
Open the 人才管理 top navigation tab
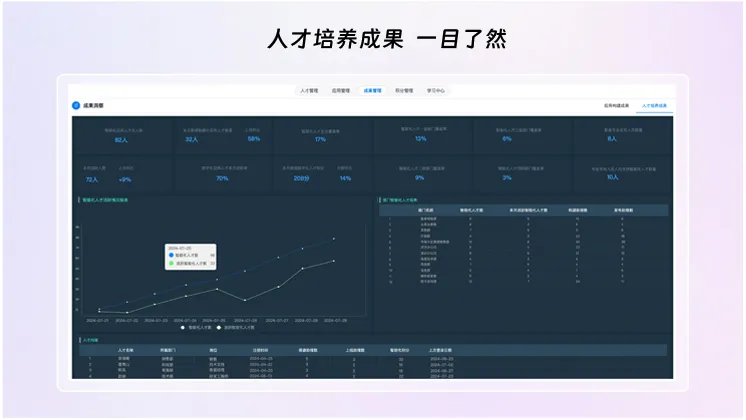tap(309, 90)
